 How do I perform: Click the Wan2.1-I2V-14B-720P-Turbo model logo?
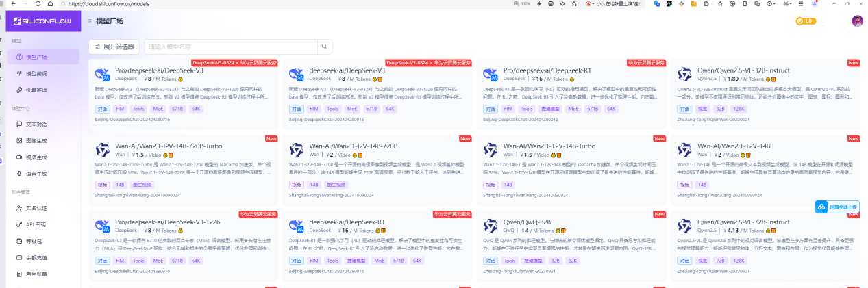pos(103,150)
